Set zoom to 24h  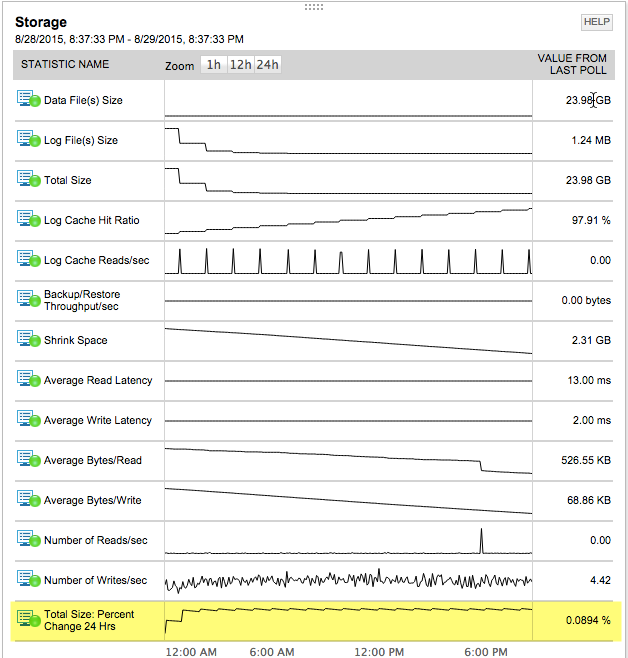[268, 65]
